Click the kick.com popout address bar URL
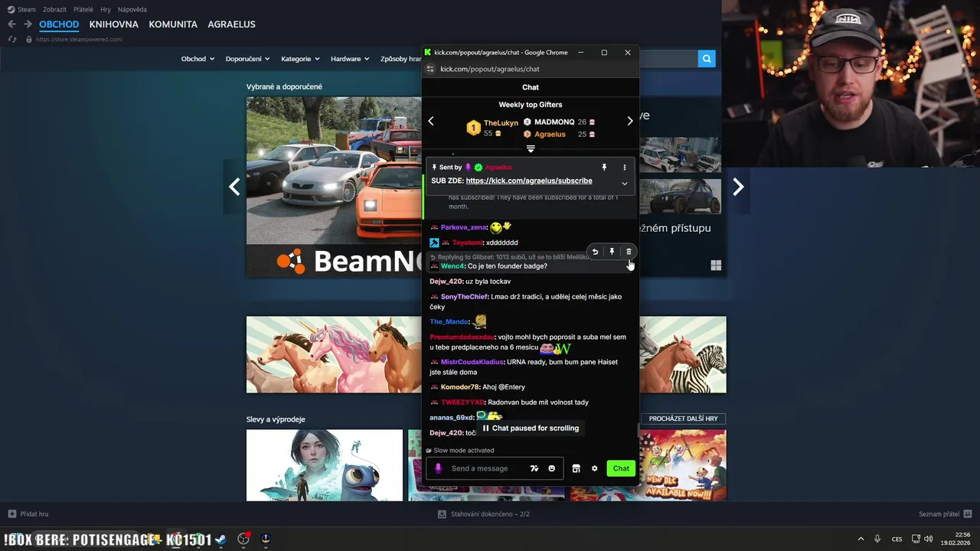This screenshot has height=551, width=980. (x=489, y=69)
